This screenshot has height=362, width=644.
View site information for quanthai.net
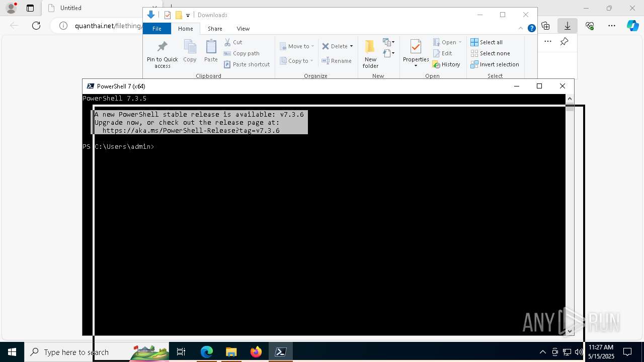63,26
